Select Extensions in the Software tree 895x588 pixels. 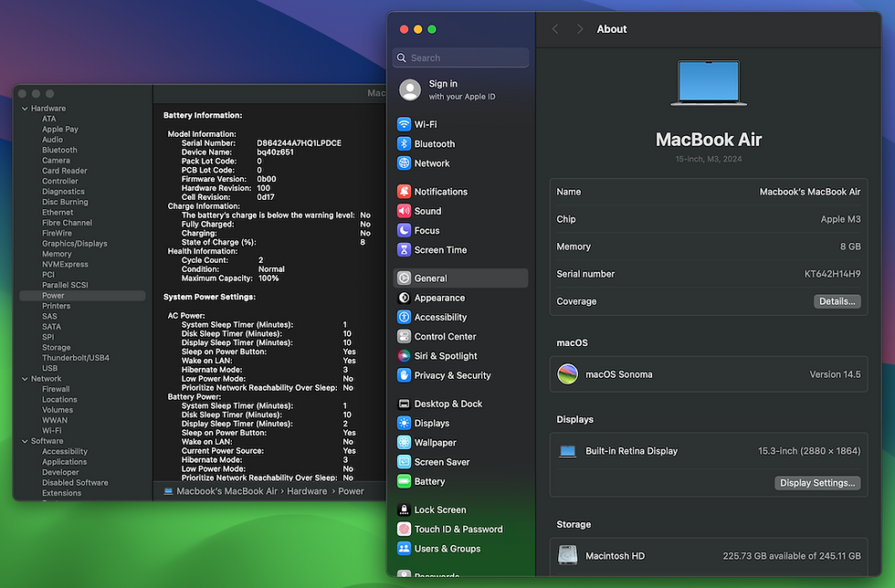(x=61, y=493)
